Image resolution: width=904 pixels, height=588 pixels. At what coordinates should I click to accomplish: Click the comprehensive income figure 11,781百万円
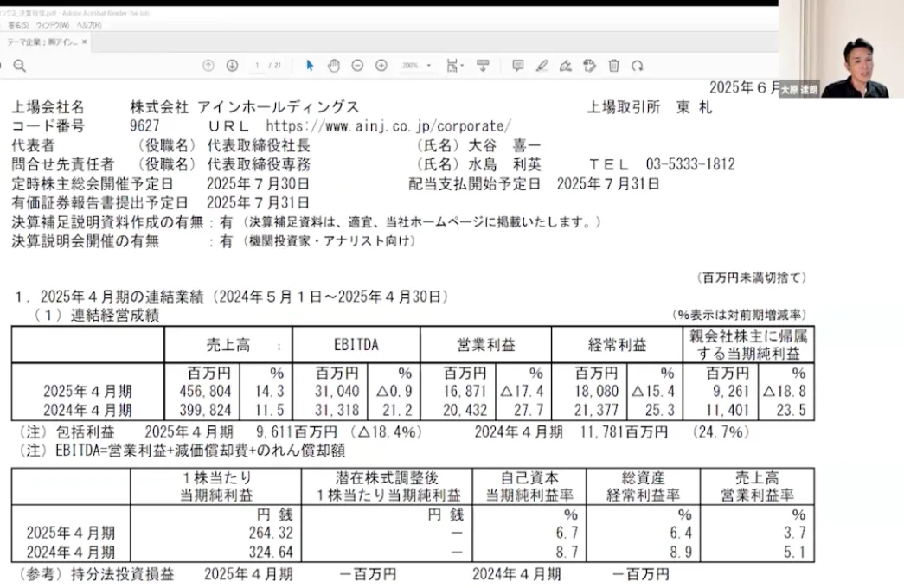point(624,431)
